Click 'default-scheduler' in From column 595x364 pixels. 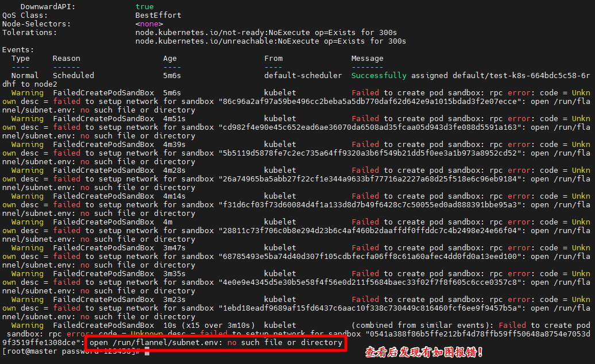pyautogui.click(x=303, y=75)
